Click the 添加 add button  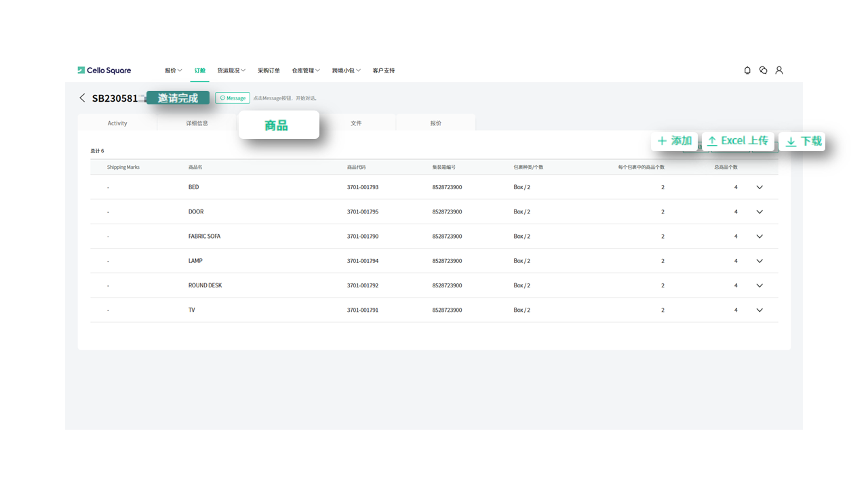(674, 141)
